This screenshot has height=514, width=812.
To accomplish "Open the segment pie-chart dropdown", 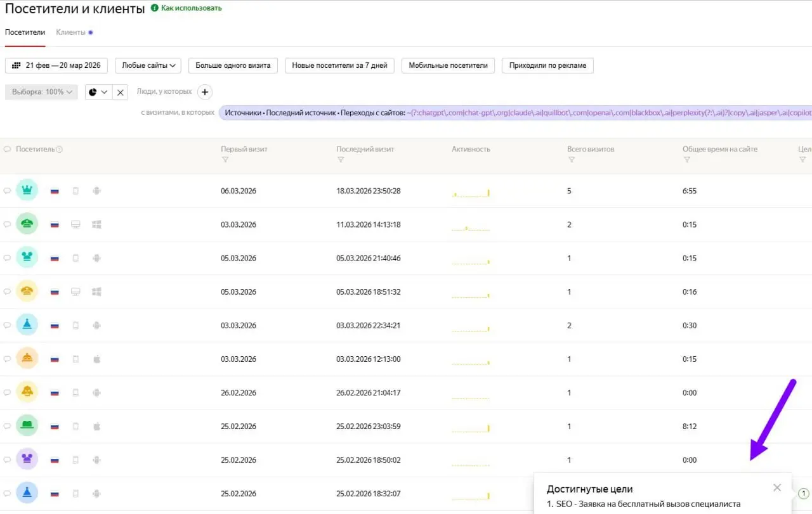I will (x=98, y=92).
